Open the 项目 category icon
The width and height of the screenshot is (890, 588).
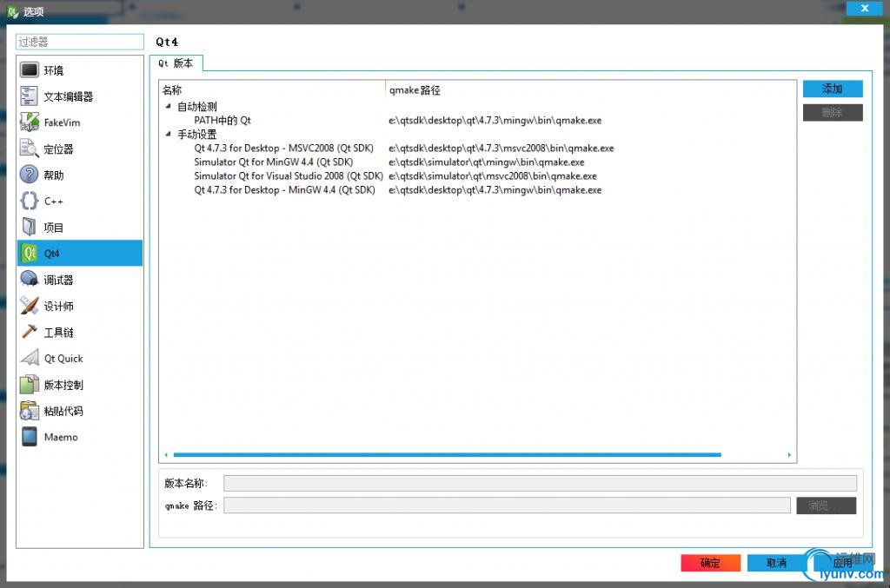tap(29, 227)
